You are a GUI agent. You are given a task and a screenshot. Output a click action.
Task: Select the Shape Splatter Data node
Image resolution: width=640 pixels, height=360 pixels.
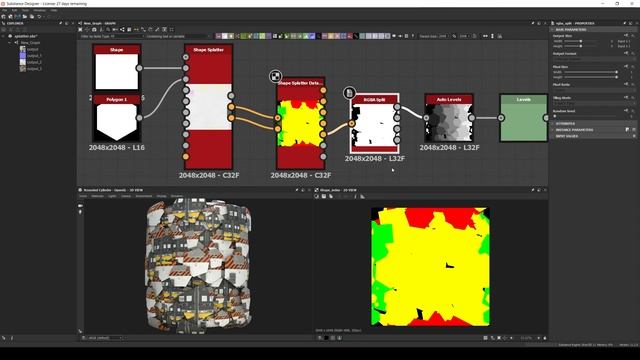(301, 123)
